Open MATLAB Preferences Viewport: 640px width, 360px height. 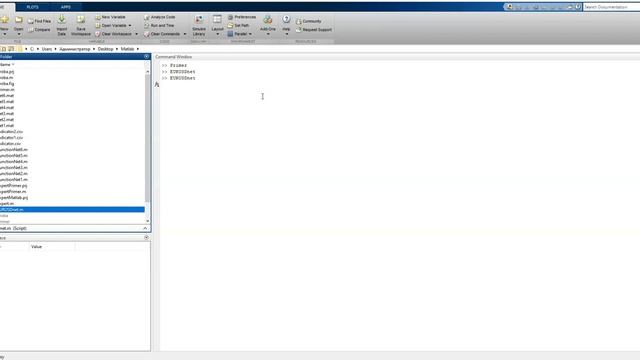point(242,17)
